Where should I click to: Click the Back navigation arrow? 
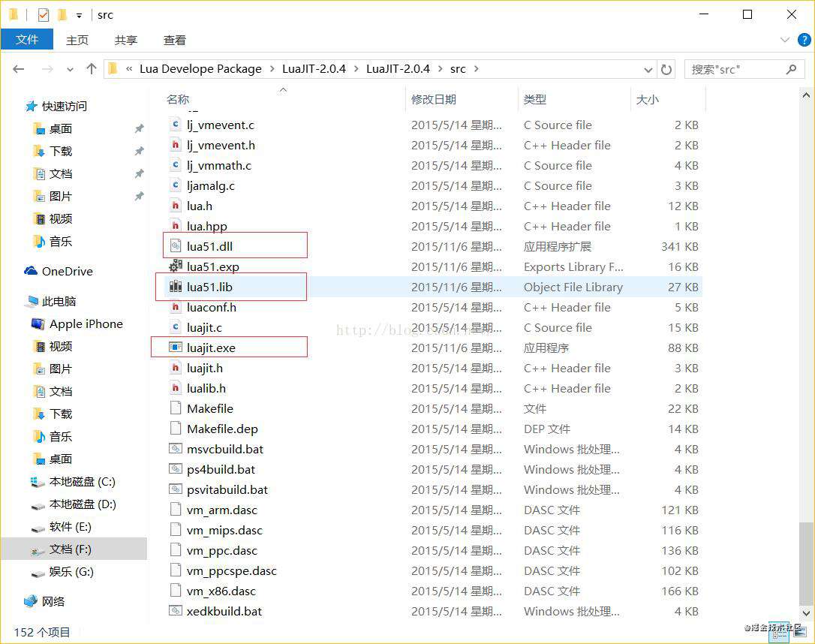coord(19,68)
